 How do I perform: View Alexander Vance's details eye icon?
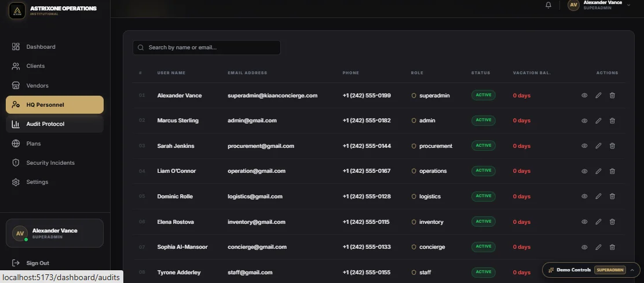pos(584,96)
